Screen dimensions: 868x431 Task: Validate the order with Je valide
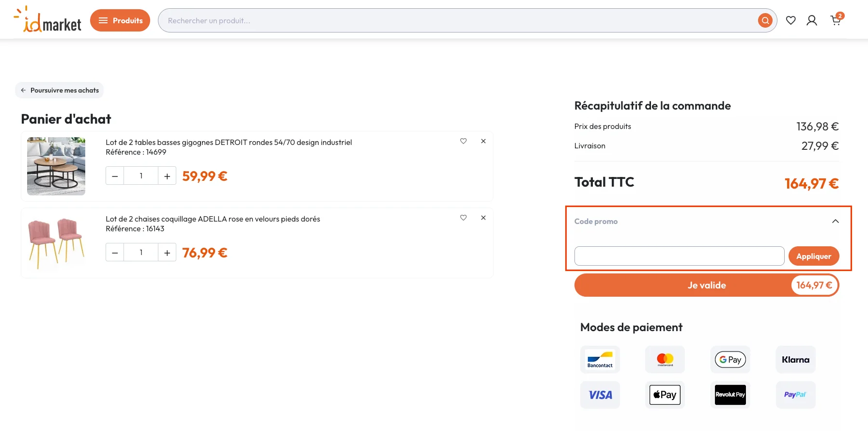point(707,285)
